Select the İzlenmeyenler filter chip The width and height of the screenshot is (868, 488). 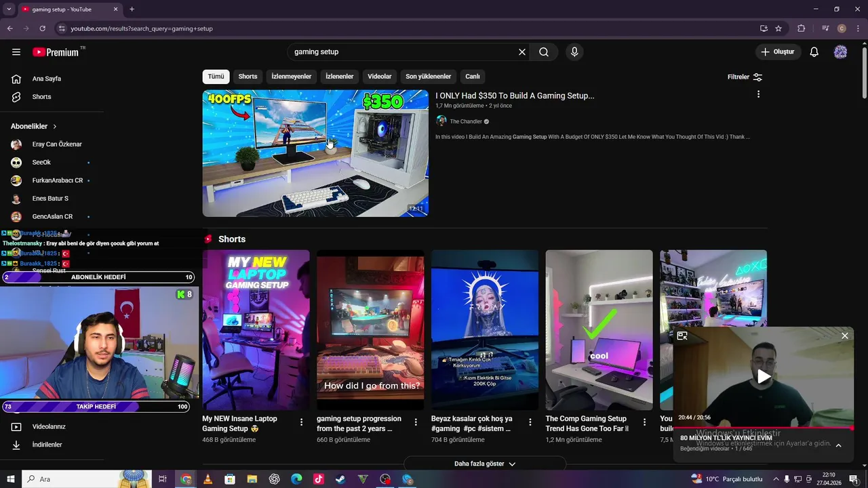[292, 77]
